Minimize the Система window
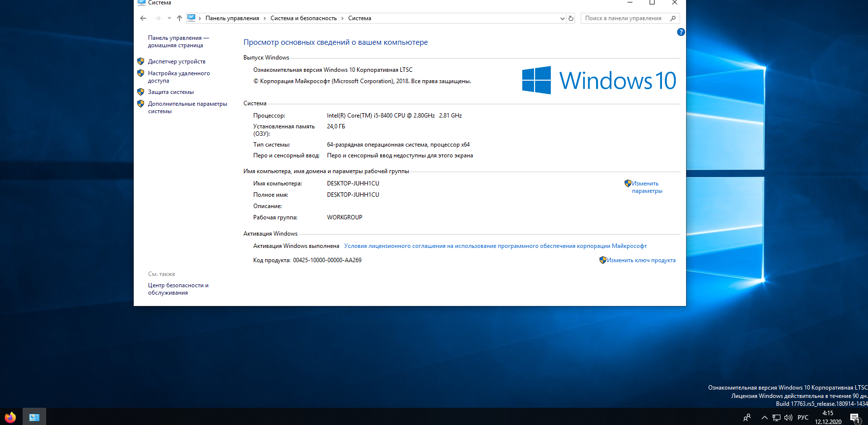 pos(629,2)
